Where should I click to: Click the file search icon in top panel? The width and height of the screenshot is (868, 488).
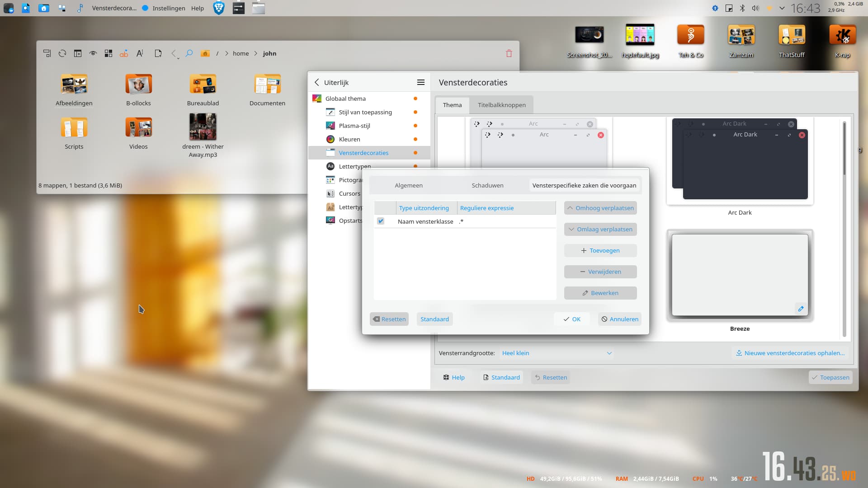(26, 8)
